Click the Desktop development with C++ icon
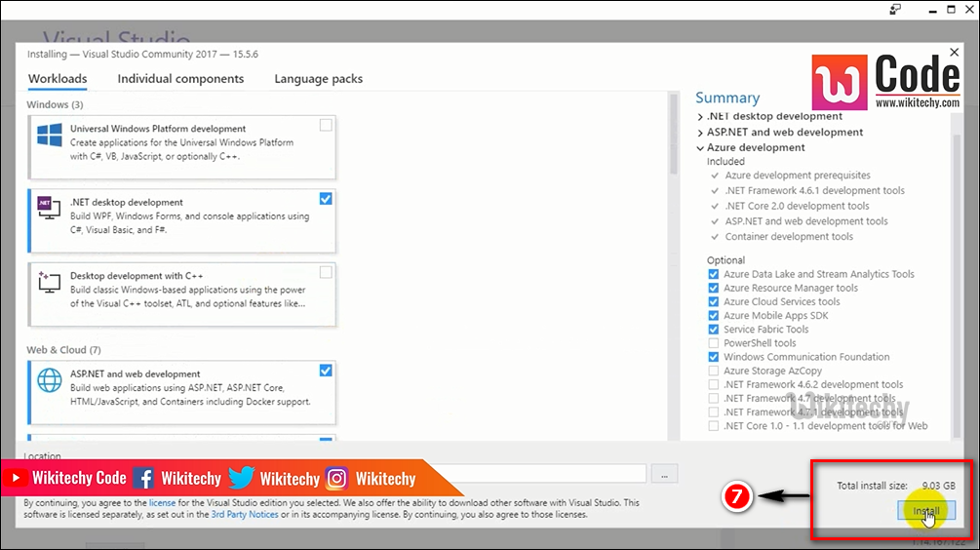980x550 pixels. point(49,282)
